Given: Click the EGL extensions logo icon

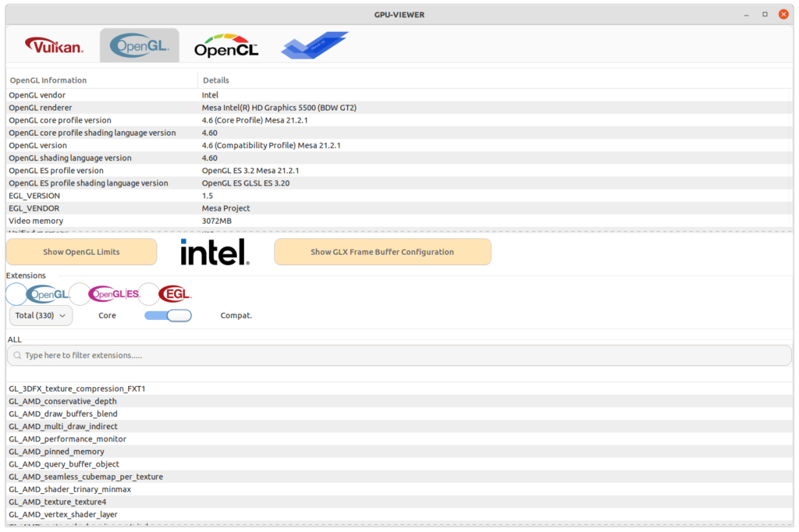Looking at the screenshot, I should [x=175, y=294].
